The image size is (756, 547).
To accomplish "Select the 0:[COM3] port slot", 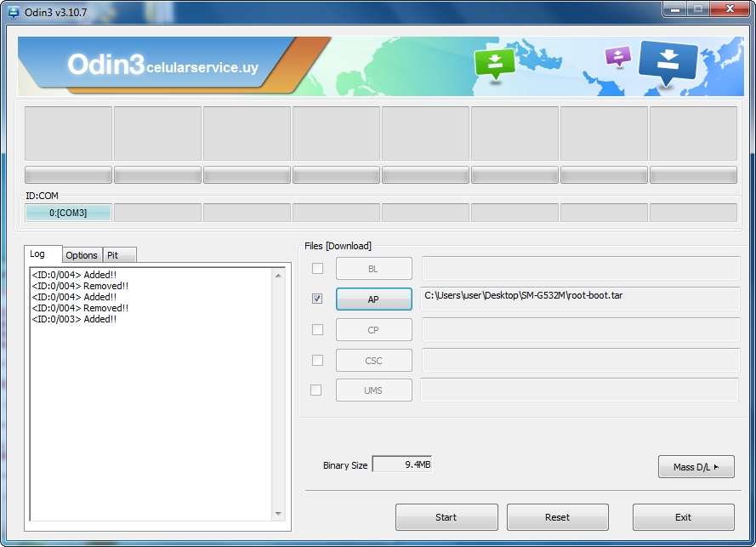I will pyautogui.click(x=68, y=213).
